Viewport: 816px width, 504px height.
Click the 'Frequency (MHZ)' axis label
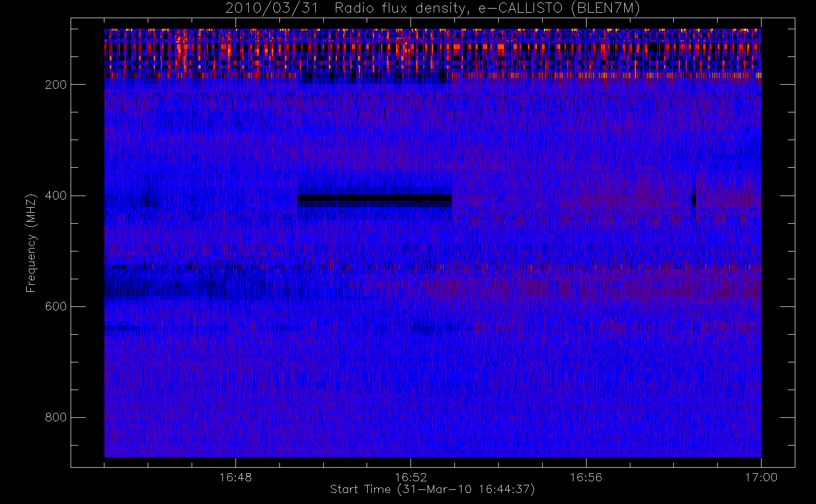31,243
